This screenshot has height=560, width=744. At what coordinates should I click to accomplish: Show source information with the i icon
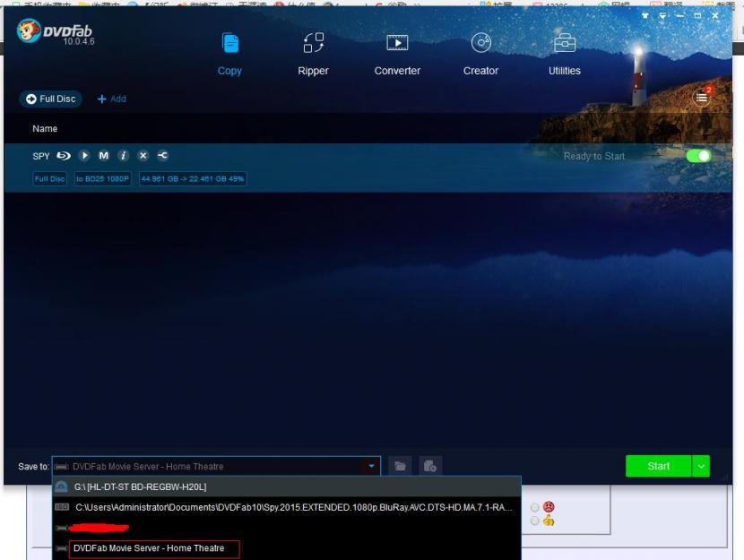point(123,156)
